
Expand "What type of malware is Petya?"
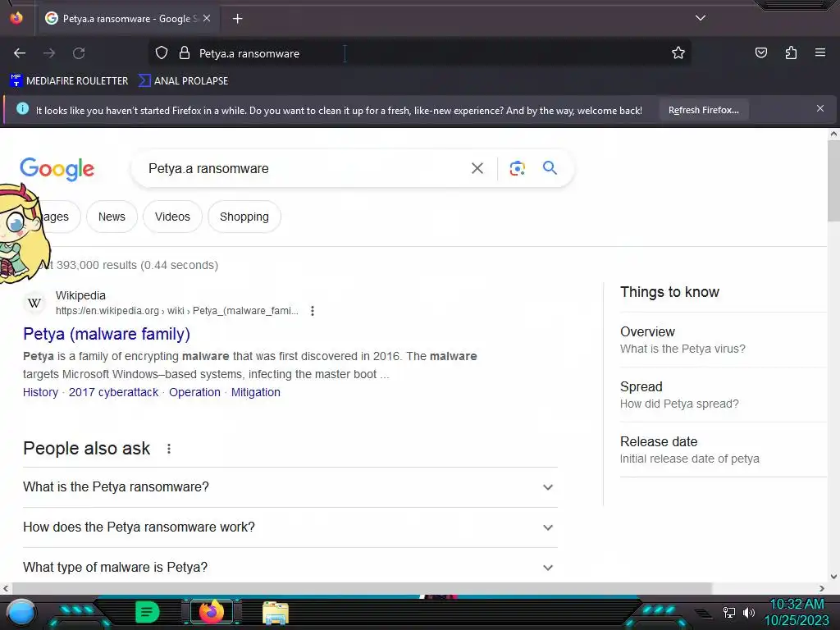290,568
